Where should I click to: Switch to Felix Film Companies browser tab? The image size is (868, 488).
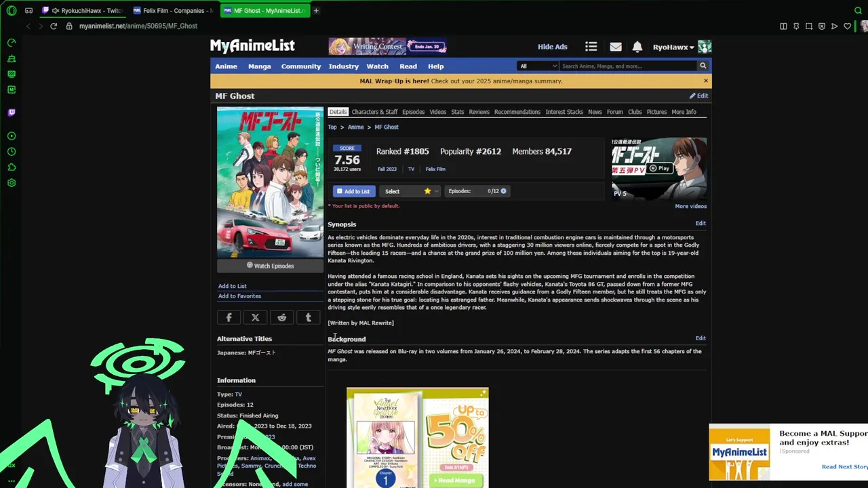coord(173,10)
